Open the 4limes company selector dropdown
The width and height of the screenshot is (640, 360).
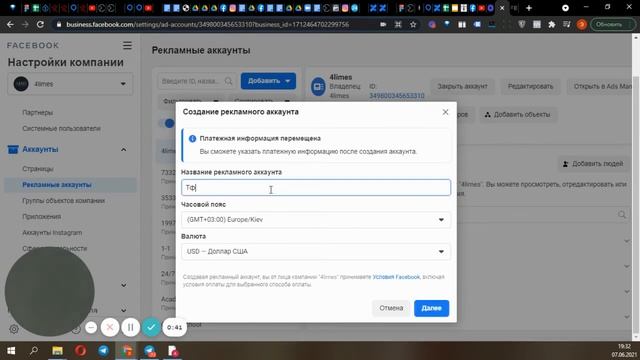(x=70, y=84)
